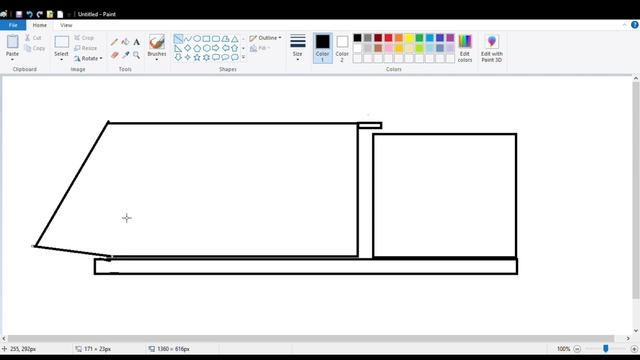Switch to the Home tab
640x360 pixels.
(40, 25)
